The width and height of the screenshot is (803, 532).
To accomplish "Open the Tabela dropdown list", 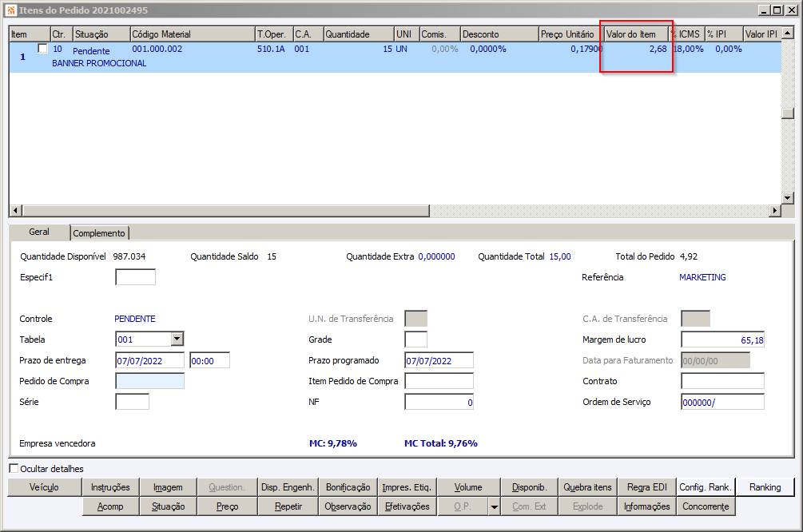I will (177, 339).
